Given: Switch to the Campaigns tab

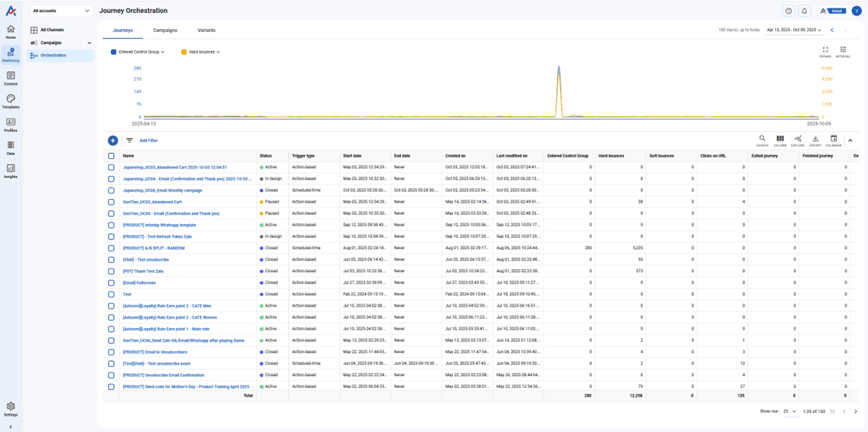Looking at the screenshot, I should coord(165,31).
